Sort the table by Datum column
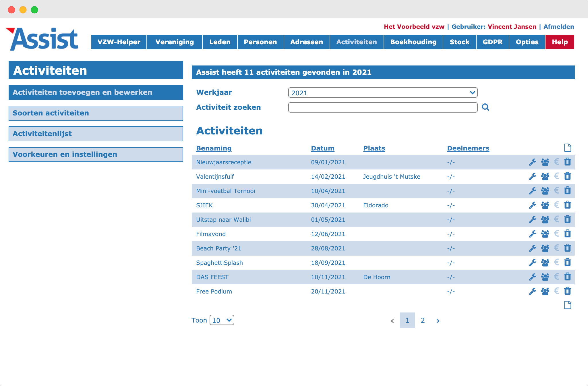The image size is (588, 386). coord(323,148)
